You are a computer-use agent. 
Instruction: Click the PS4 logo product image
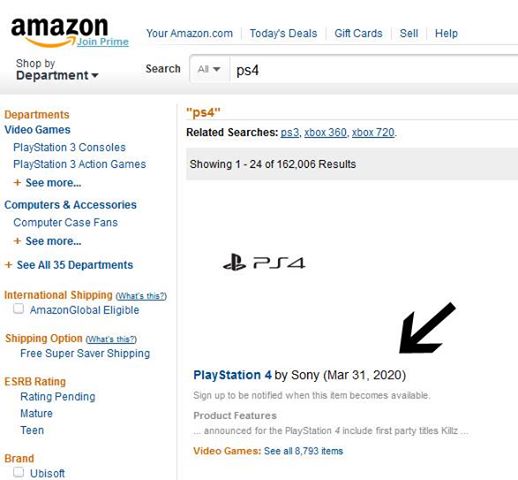264,262
